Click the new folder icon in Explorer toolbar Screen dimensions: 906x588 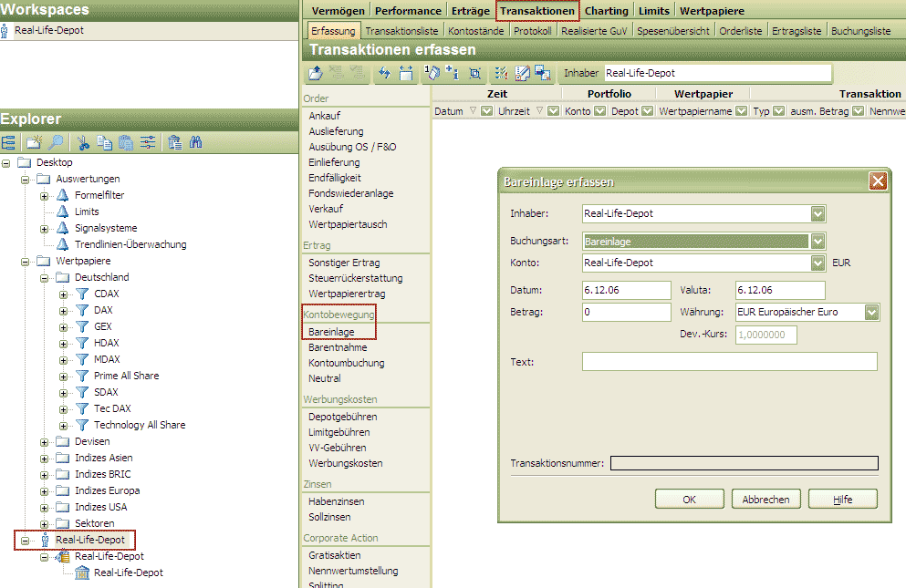coord(34,142)
